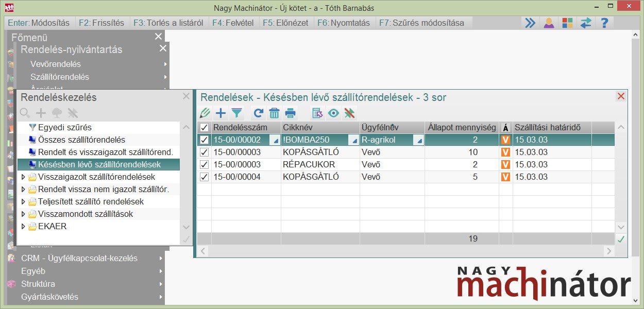Click the crossed-out pin icon in Rendelések toolbar
The height and width of the screenshot is (309, 644).
(x=350, y=113)
